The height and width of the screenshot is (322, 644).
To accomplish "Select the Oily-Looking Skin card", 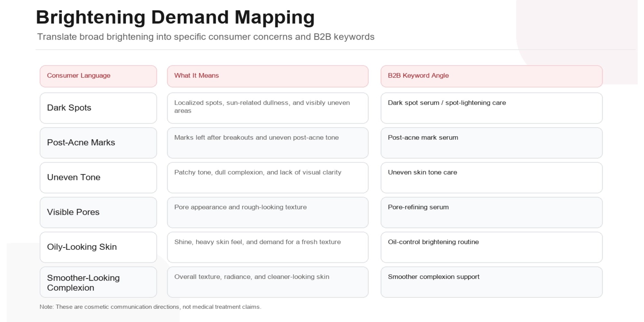I will [x=98, y=247].
